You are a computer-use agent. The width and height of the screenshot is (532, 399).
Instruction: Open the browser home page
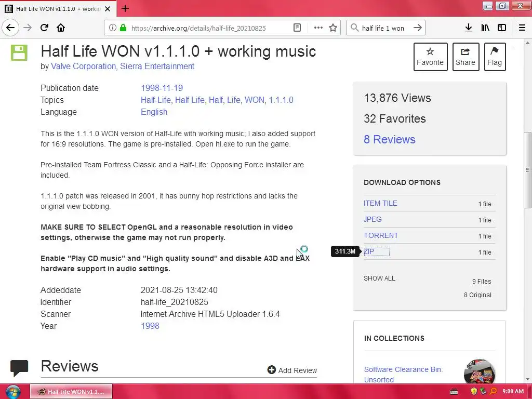click(61, 28)
